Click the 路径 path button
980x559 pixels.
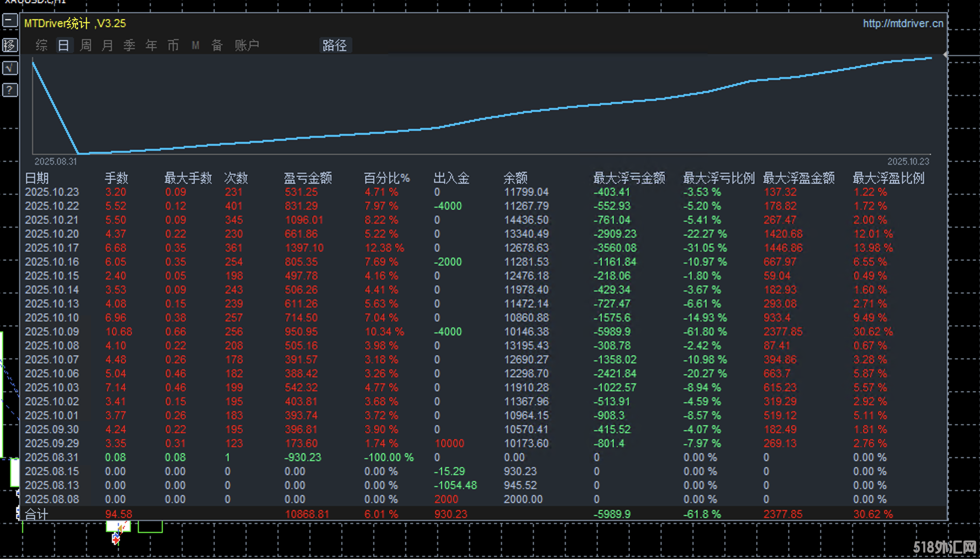(x=335, y=45)
